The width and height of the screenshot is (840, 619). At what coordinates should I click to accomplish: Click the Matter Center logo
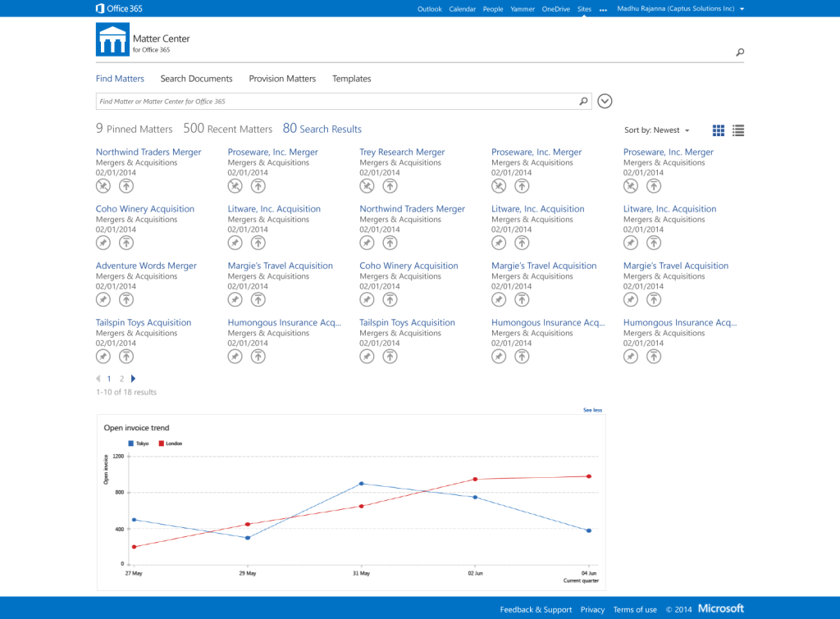(112, 39)
